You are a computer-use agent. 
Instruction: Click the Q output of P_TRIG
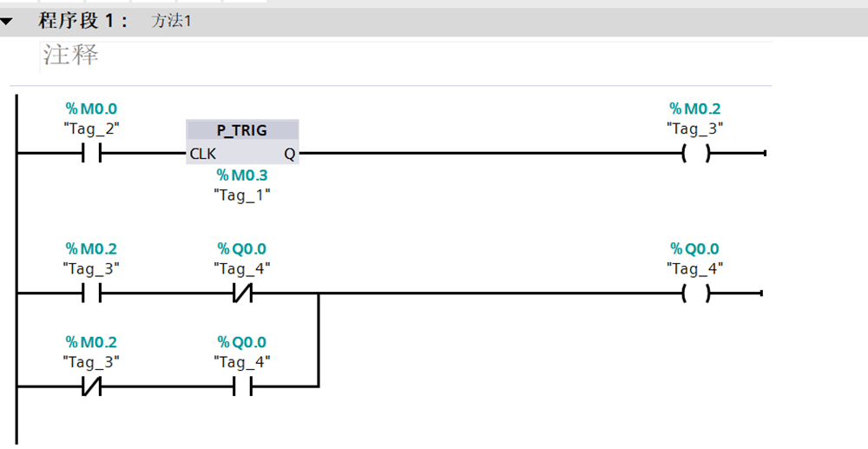click(x=288, y=155)
